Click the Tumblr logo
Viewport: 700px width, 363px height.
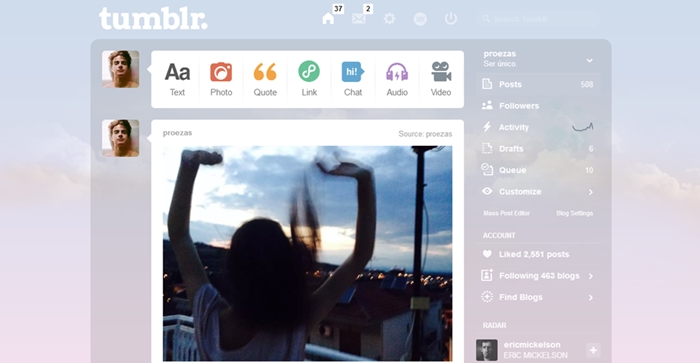point(153,19)
